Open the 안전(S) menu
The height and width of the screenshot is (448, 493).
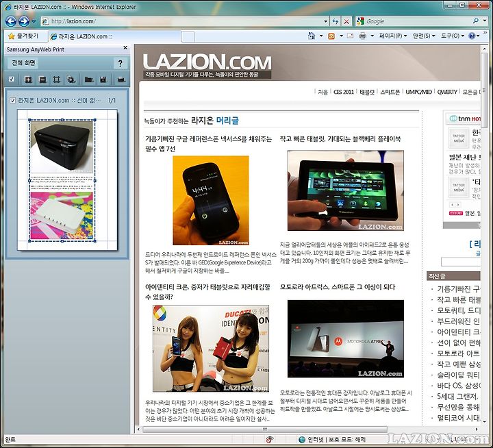click(x=424, y=36)
